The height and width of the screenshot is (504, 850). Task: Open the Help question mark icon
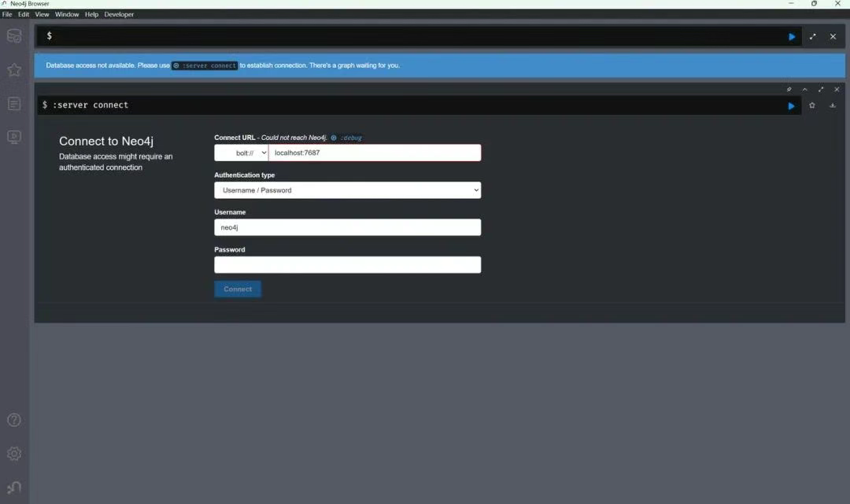click(14, 420)
